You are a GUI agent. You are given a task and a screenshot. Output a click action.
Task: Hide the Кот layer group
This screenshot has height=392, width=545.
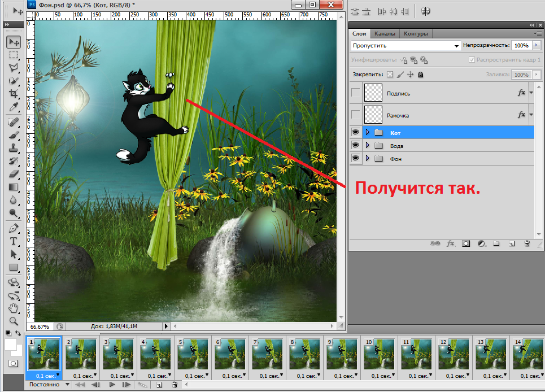click(355, 132)
